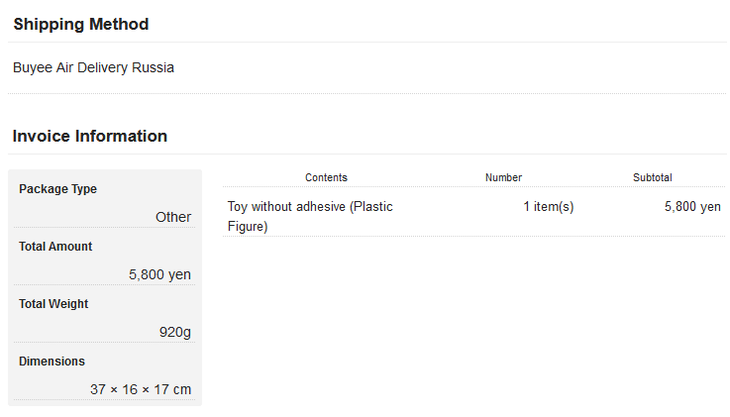Select the 37 × 16 × 17 cm value
This screenshot has width=730, height=417.
141,389
